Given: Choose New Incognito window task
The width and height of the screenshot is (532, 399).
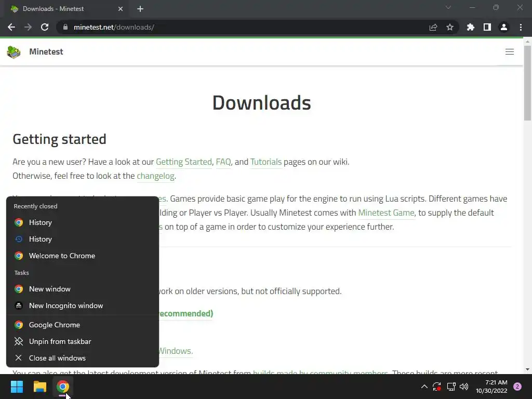Looking at the screenshot, I should coord(83,305).
